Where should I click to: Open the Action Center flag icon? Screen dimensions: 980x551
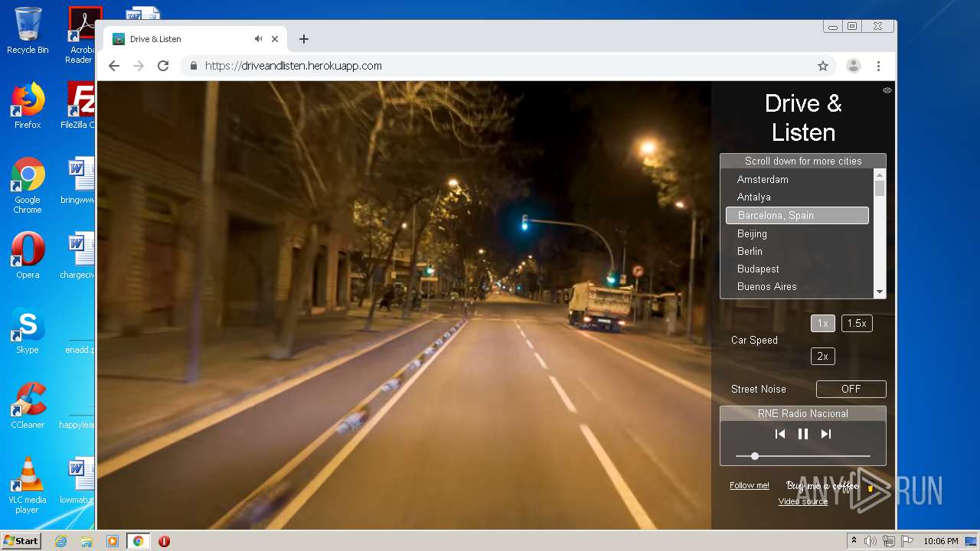pyautogui.click(x=907, y=541)
